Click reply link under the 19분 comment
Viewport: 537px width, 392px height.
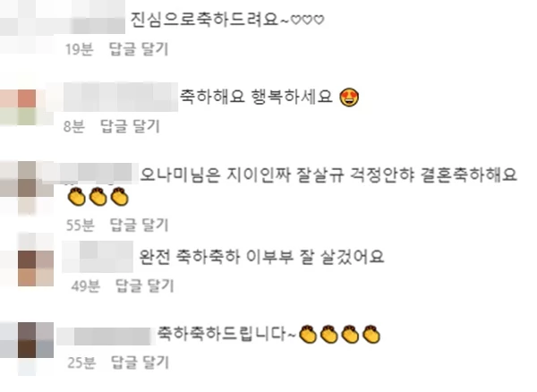pos(139,49)
